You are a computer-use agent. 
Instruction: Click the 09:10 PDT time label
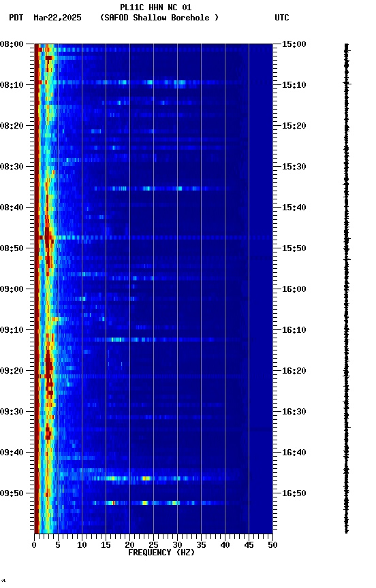(12, 330)
